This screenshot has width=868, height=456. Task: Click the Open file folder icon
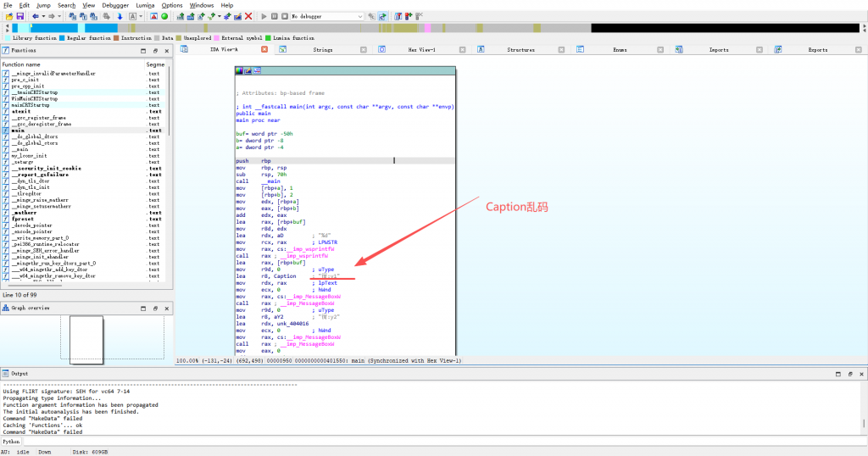pyautogui.click(x=8, y=16)
